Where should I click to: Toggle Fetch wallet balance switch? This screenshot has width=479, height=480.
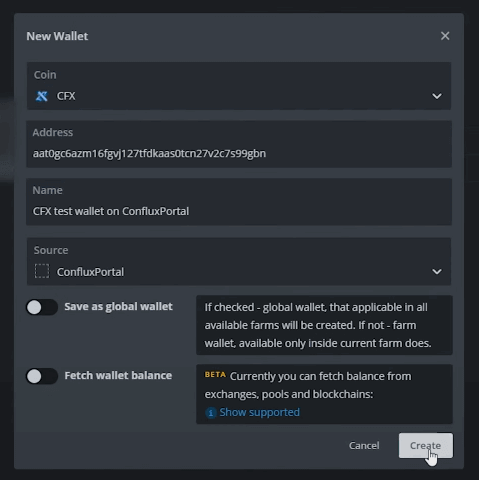pyautogui.click(x=42, y=376)
